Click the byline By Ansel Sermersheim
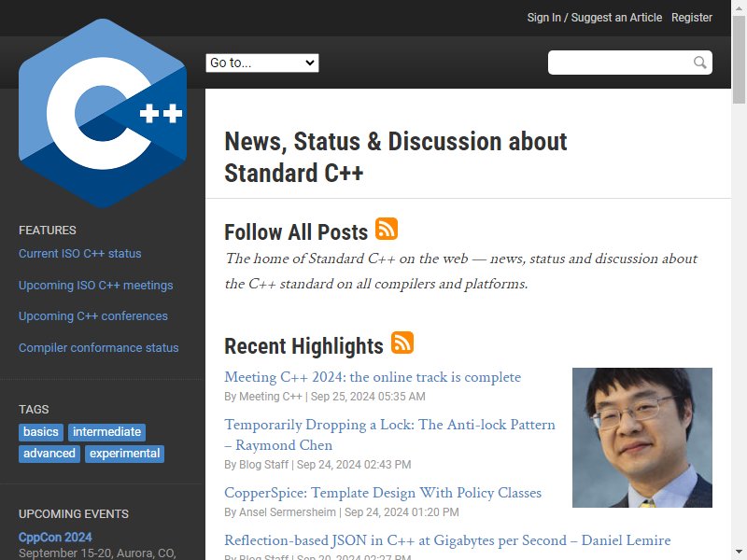747x560 pixels. coord(342,512)
